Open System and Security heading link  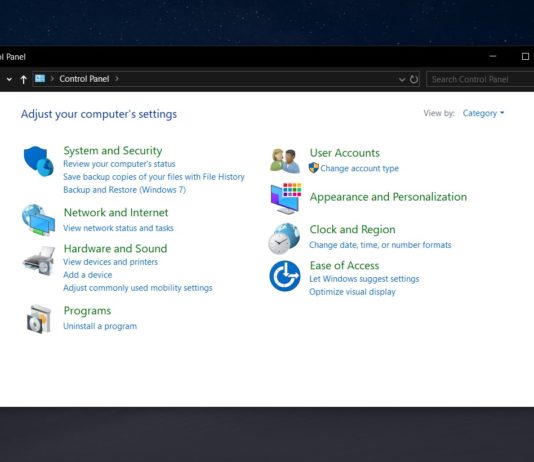113,150
